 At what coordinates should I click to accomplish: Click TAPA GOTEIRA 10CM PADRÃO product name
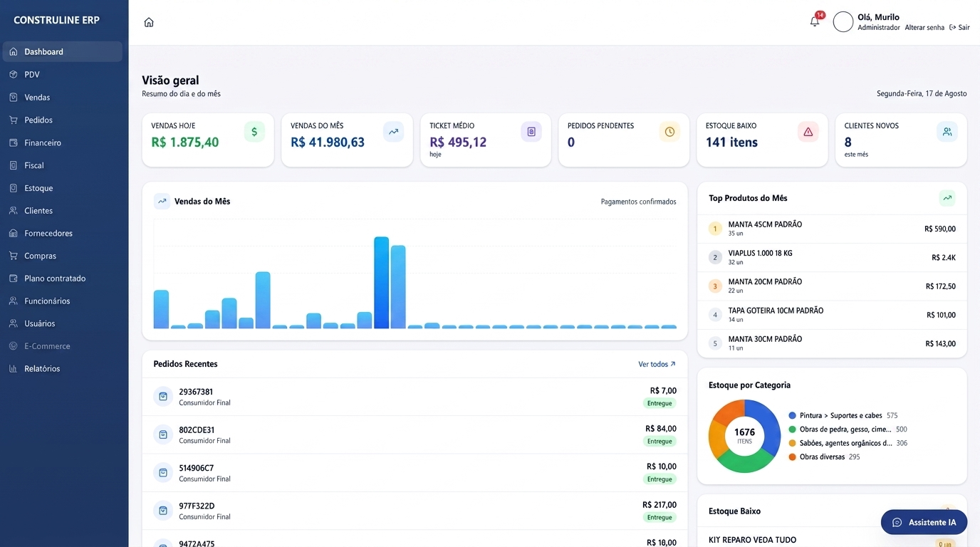pyautogui.click(x=776, y=311)
